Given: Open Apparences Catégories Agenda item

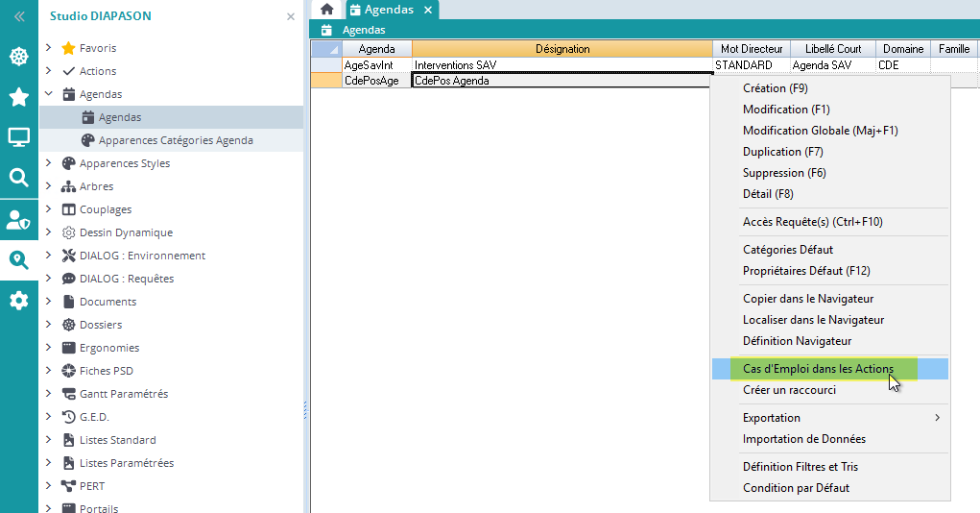Looking at the screenshot, I should (176, 140).
